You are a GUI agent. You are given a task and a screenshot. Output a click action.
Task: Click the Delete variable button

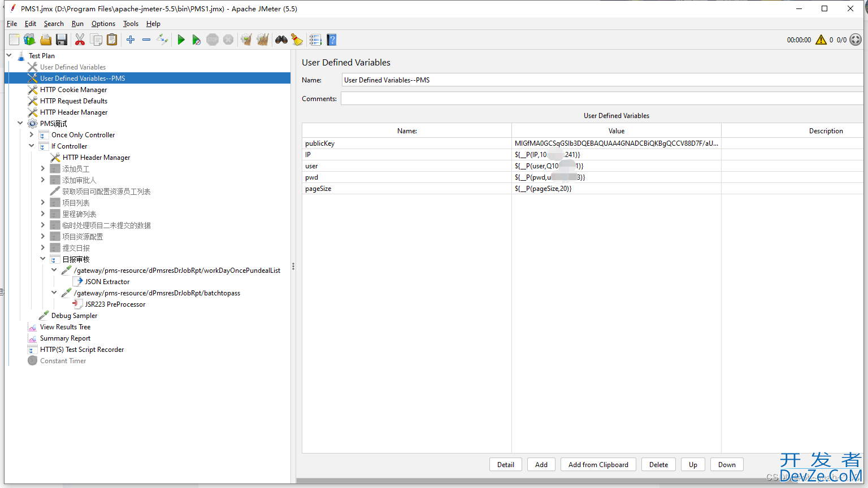click(658, 465)
